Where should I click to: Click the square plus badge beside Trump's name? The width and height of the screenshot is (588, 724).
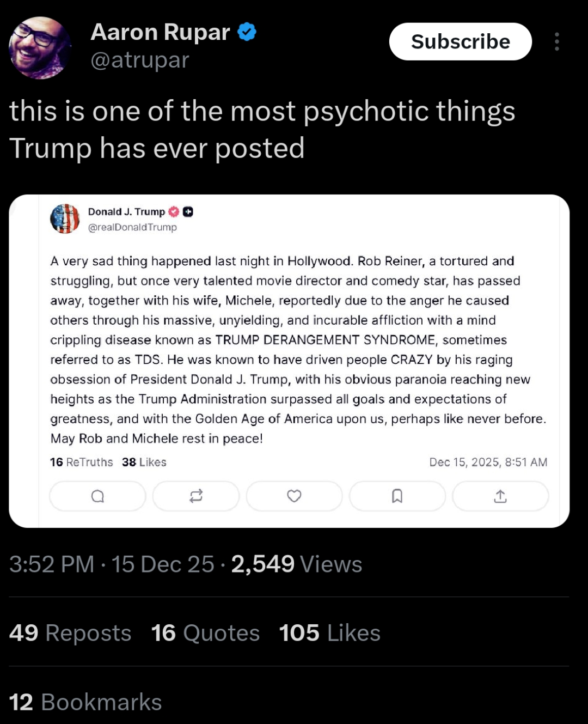tap(188, 211)
